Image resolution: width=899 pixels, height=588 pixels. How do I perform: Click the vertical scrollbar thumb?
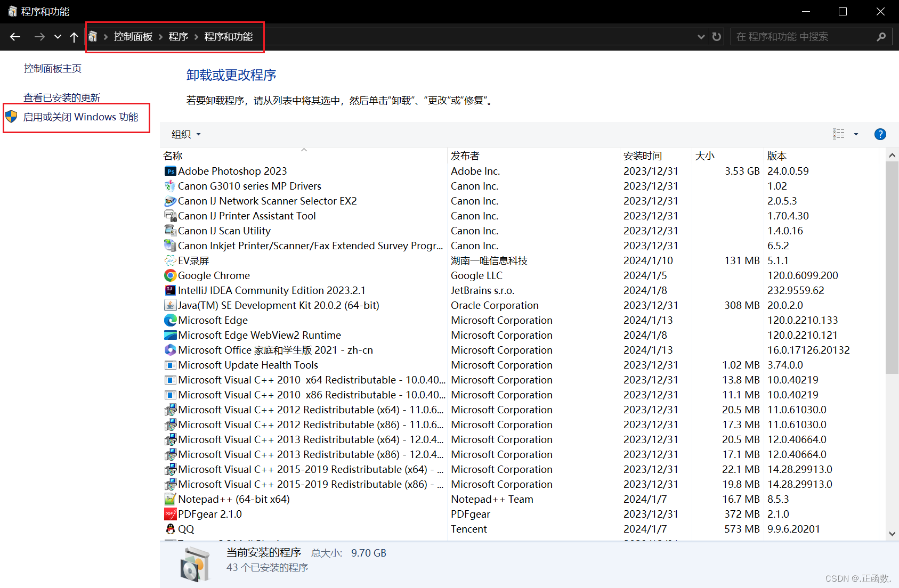point(892,267)
